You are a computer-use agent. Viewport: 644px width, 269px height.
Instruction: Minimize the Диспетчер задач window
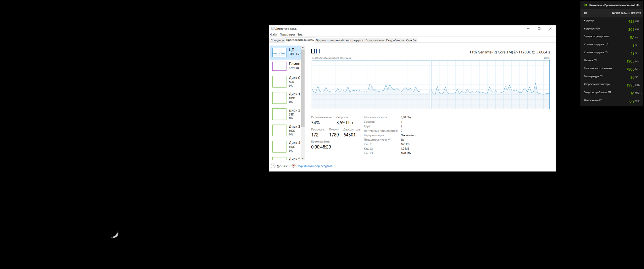[528, 29]
